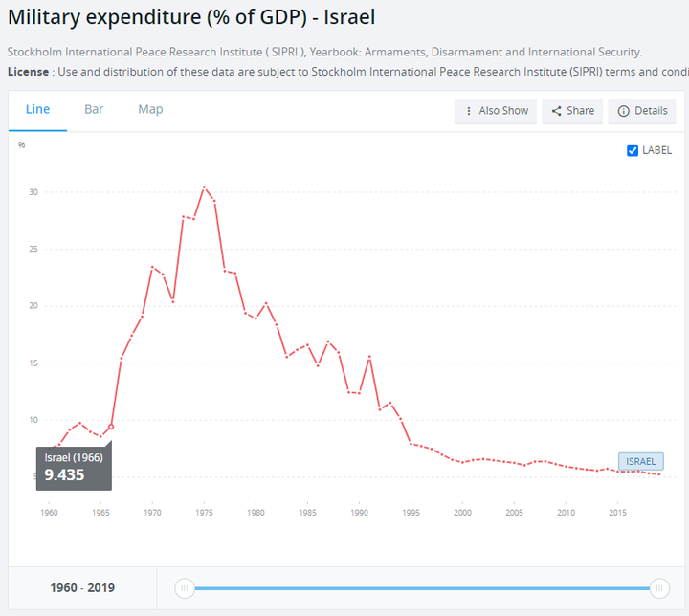
Task: Click the right year range slider handle
Action: coord(659,588)
